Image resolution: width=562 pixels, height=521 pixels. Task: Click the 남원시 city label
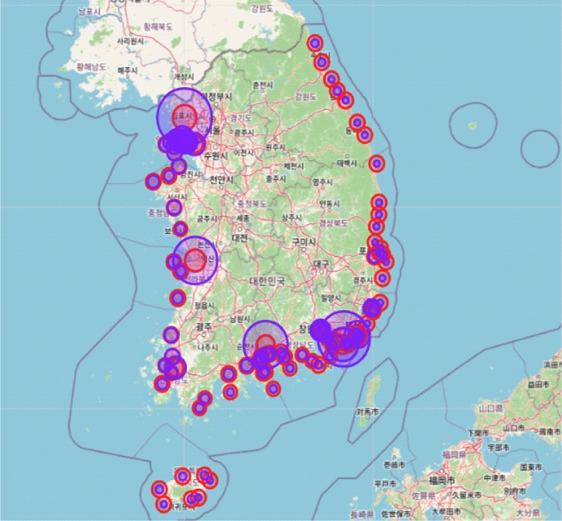tap(239, 319)
